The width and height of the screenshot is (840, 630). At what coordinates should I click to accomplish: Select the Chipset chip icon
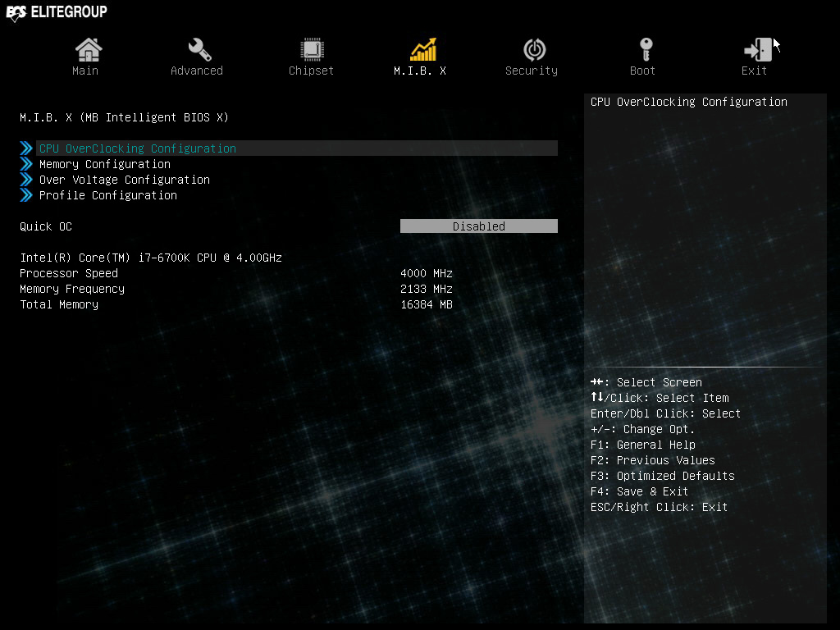[312, 50]
